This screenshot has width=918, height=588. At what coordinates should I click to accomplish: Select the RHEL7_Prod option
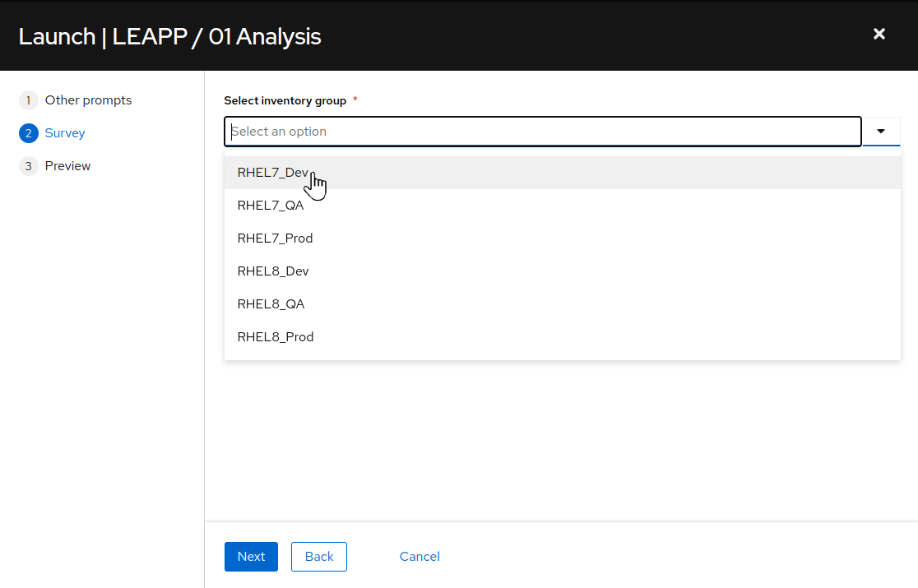click(x=562, y=238)
